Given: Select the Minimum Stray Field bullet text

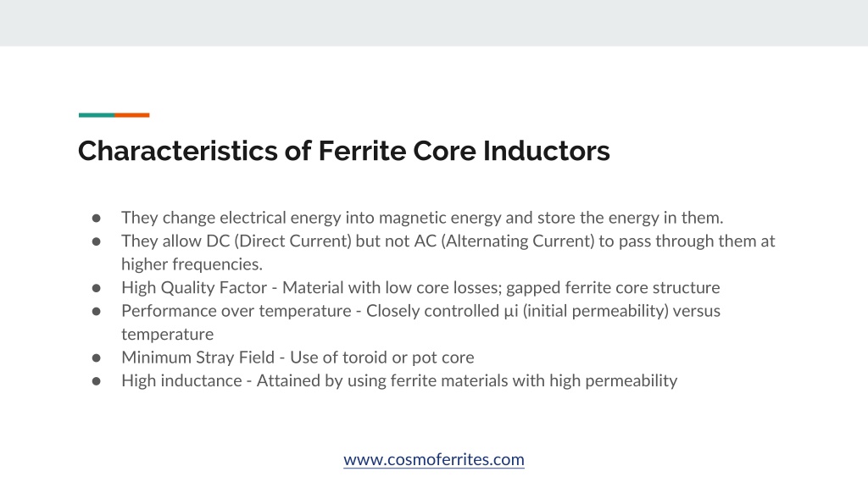Looking at the screenshot, I should pos(298,357).
